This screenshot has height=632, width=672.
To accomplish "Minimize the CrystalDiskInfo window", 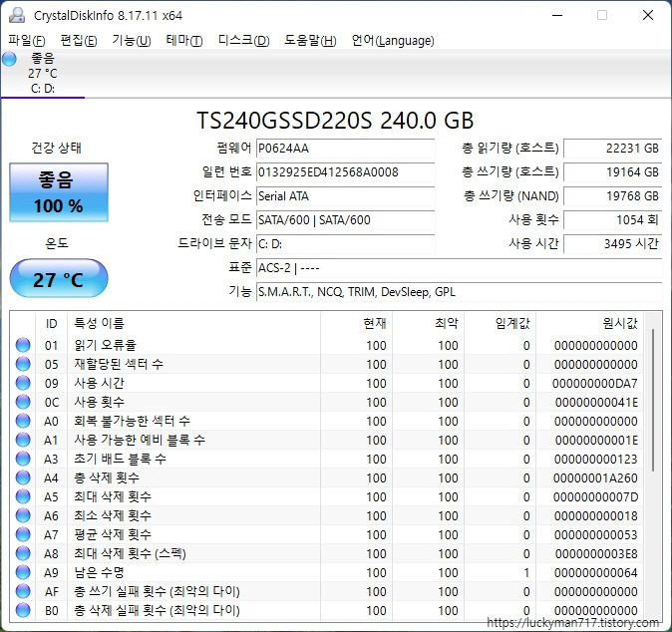I will (557, 15).
